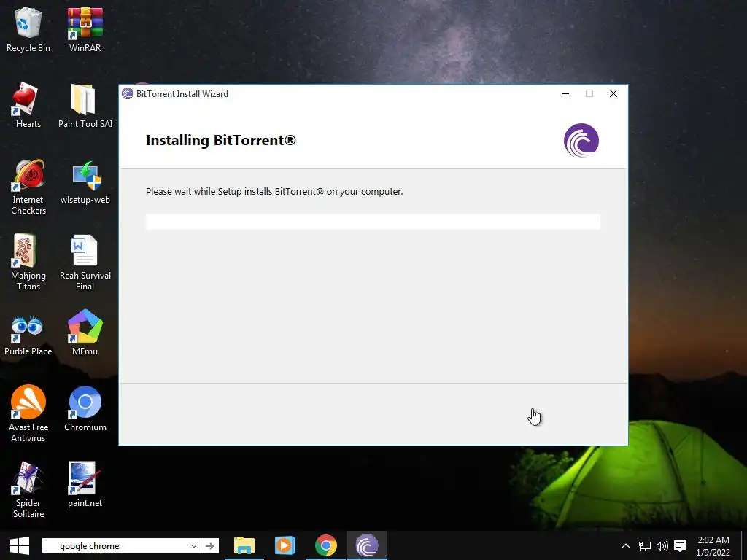Image resolution: width=747 pixels, height=560 pixels.
Task: Select the wlsetup-web installer icon
Action: point(85,182)
